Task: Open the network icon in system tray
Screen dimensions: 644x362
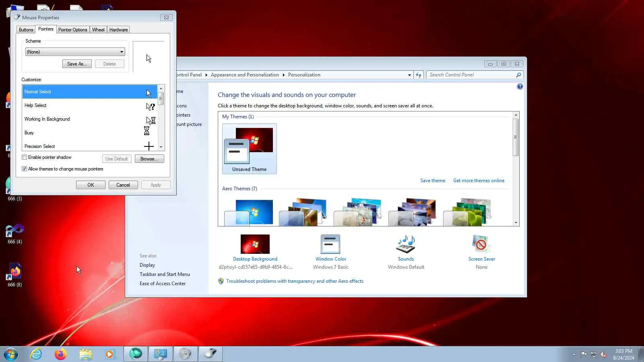Action: (594, 354)
